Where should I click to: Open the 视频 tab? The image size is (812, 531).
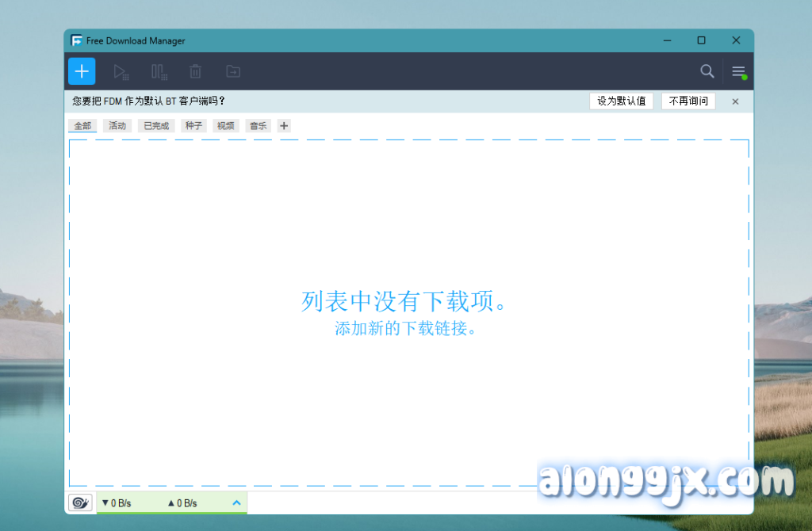click(226, 125)
